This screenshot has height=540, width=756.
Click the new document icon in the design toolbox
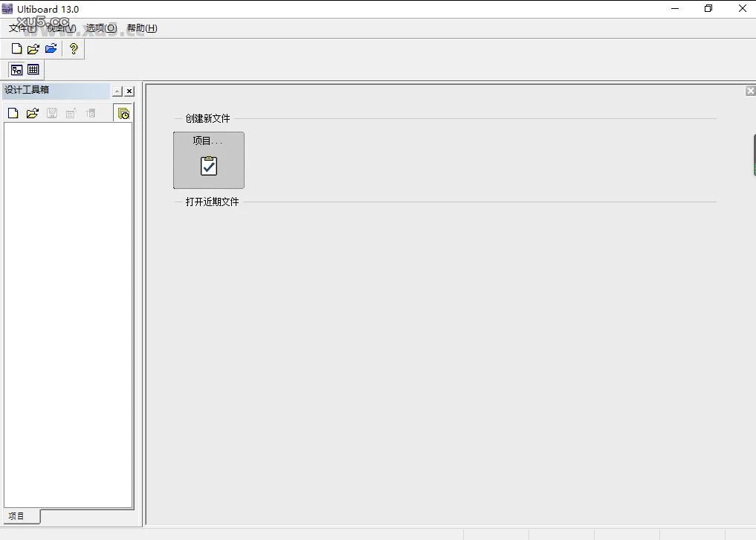coord(13,112)
